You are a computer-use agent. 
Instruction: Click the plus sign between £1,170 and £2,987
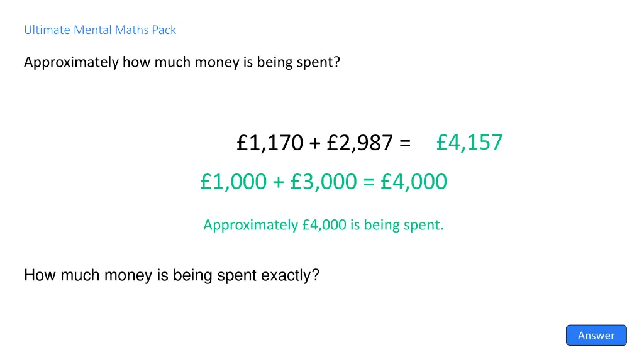tap(314, 145)
